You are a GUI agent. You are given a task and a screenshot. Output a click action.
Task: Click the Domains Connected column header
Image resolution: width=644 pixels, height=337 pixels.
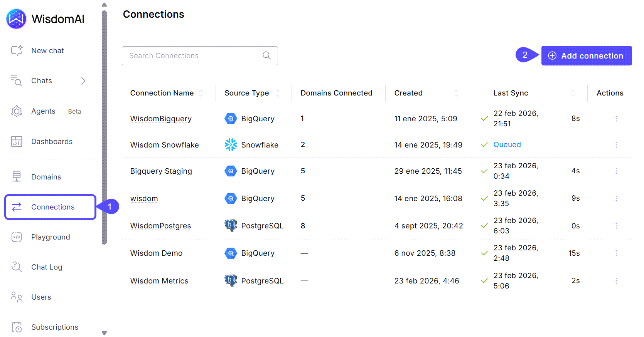(x=336, y=93)
